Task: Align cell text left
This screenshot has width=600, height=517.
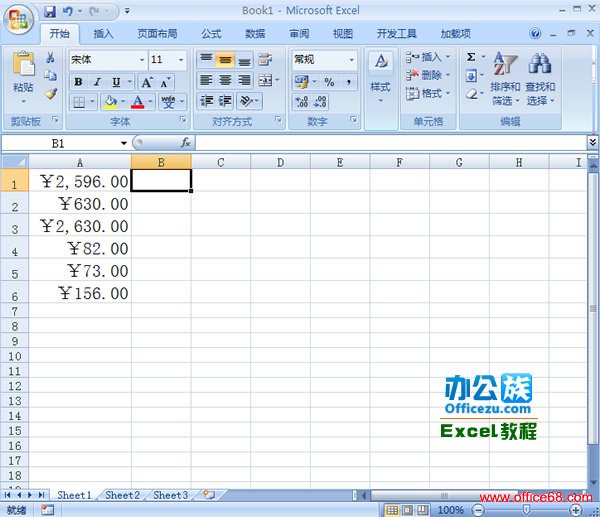Action: [206, 80]
